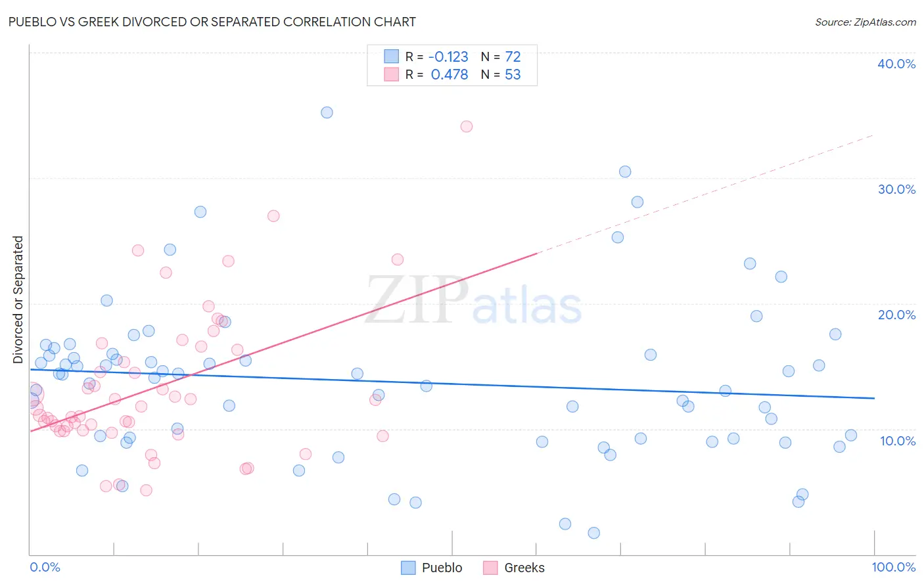Click the 30.0% y-axis label
924x586 pixels.
coord(896,189)
